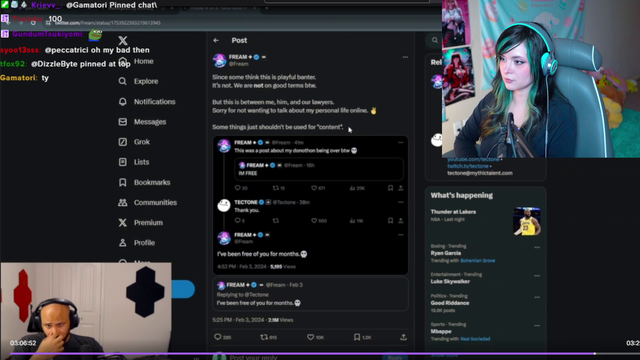Open the @Fream handle link under FREAM
Screen dimensions: 640x360
pos(238,64)
